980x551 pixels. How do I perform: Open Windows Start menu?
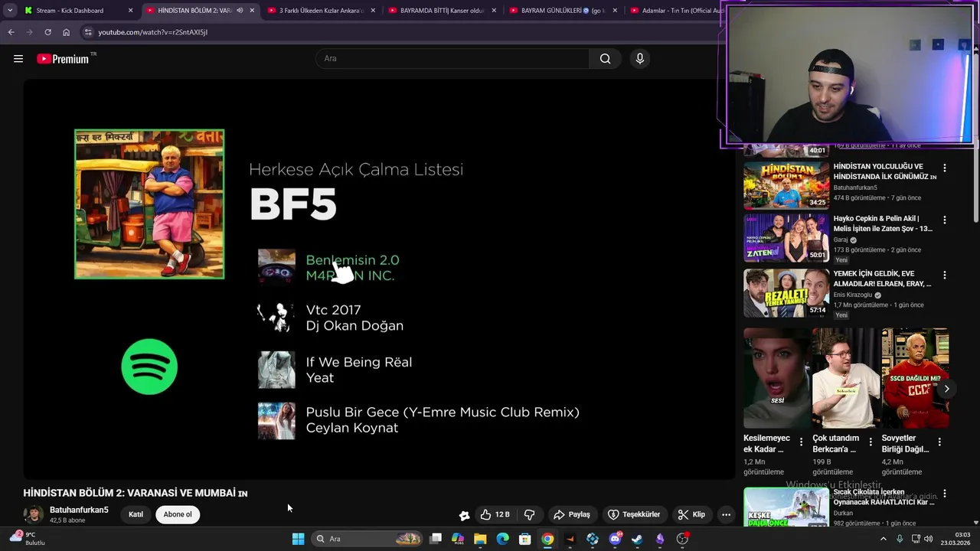tap(298, 539)
